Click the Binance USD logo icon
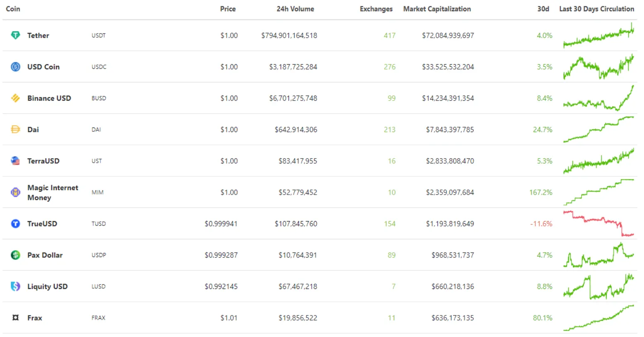 (x=15, y=98)
